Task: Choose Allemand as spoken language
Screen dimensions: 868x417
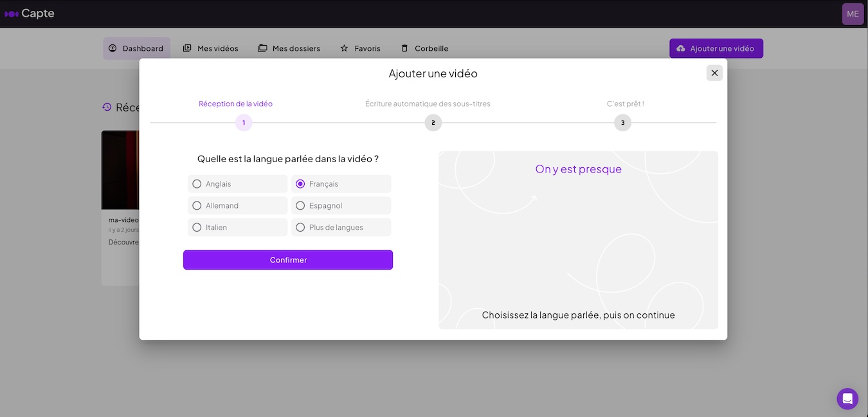Action: click(197, 206)
